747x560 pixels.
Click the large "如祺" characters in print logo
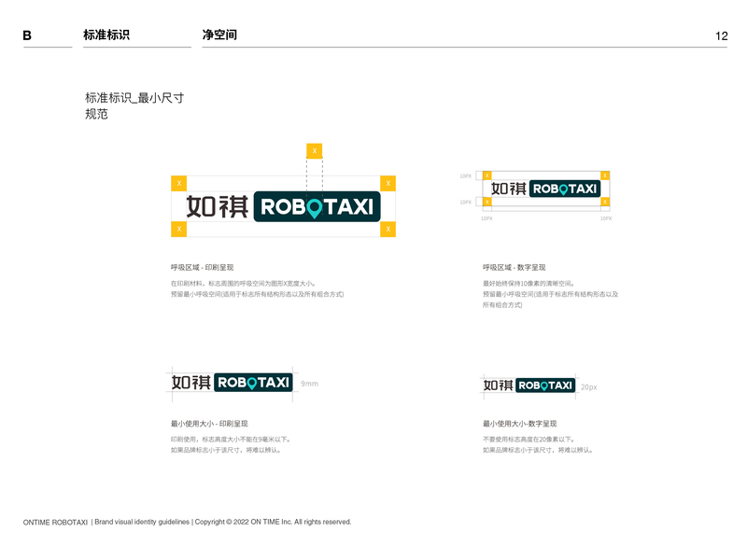point(218,206)
